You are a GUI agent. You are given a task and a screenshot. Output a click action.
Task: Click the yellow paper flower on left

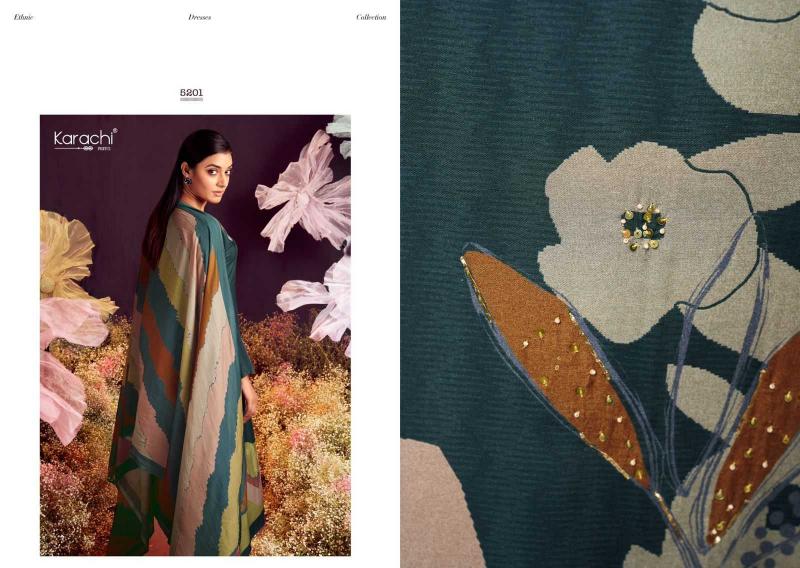pyautogui.click(x=69, y=260)
